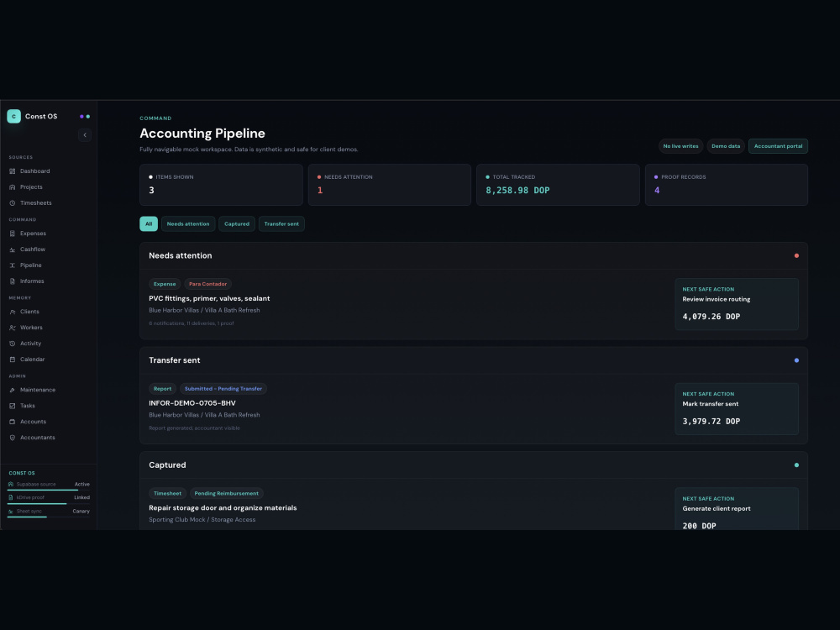
Task: Click the Cashflow chart icon
Action: tap(13, 249)
